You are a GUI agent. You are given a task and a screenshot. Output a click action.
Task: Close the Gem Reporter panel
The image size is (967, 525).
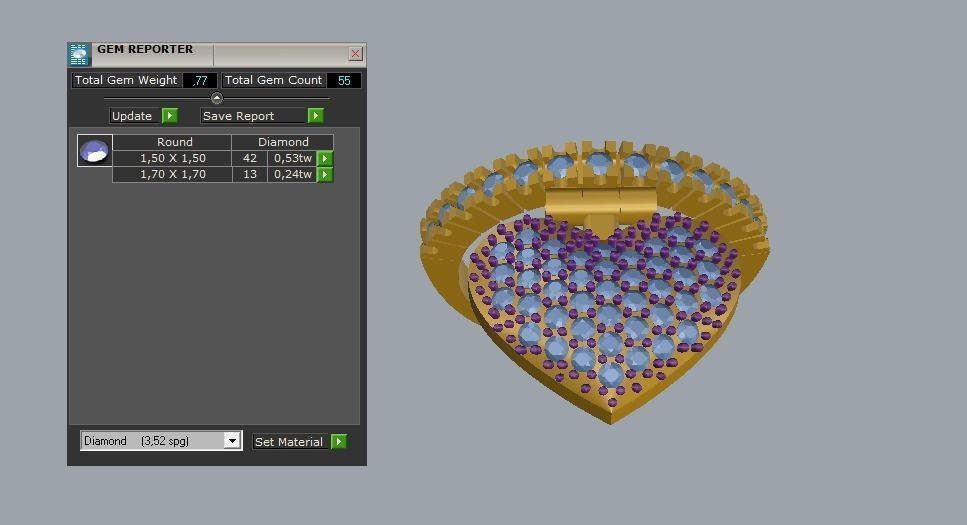click(355, 54)
